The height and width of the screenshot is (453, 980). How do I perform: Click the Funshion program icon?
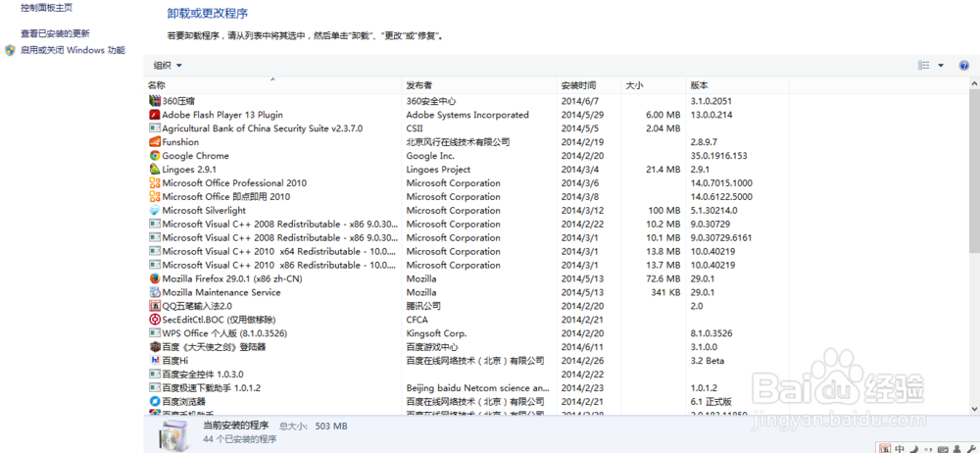155,142
